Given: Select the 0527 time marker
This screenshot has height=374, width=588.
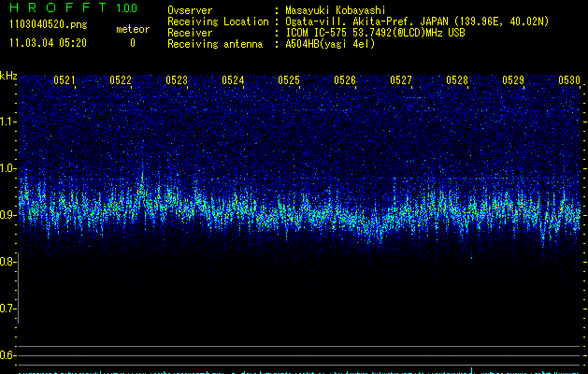Looking at the screenshot, I should tap(401, 81).
